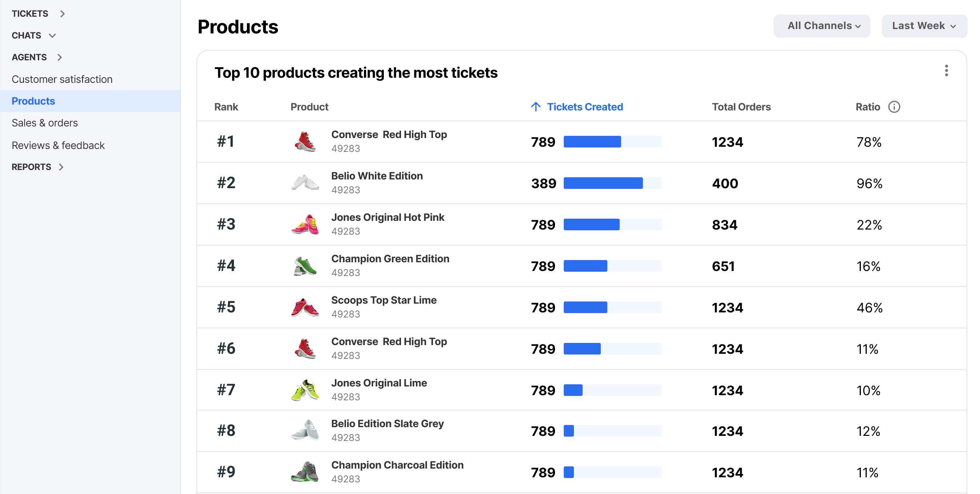Image resolution: width=980 pixels, height=494 pixels.
Task: Click the CHATS sidebar heading
Action: coord(26,35)
